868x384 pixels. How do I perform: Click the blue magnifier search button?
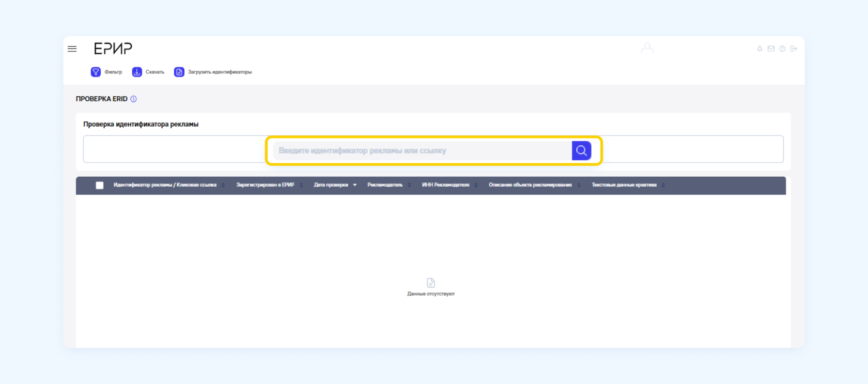(x=581, y=150)
